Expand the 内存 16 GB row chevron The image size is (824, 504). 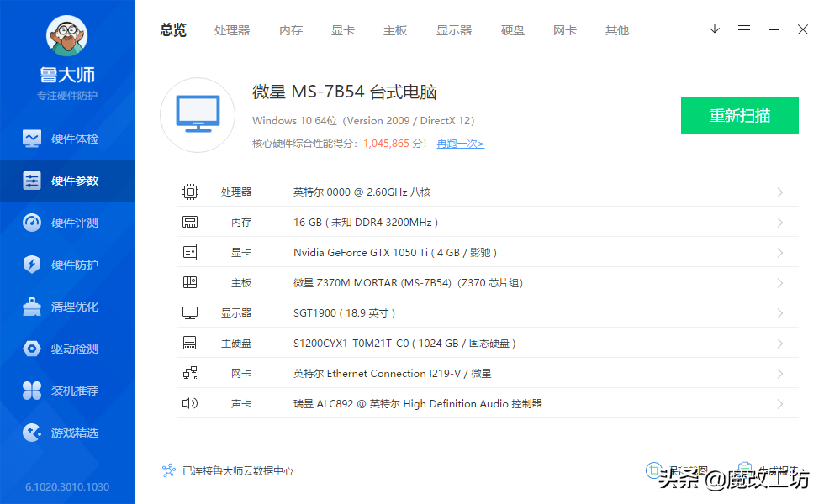click(x=780, y=223)
